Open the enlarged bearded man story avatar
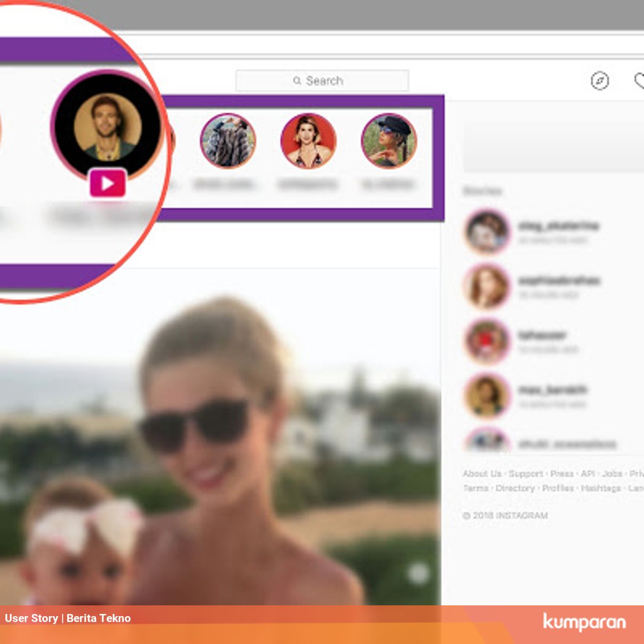Image resolution: width=644 pixels, height=644 pixels. (x=107, y=126)
